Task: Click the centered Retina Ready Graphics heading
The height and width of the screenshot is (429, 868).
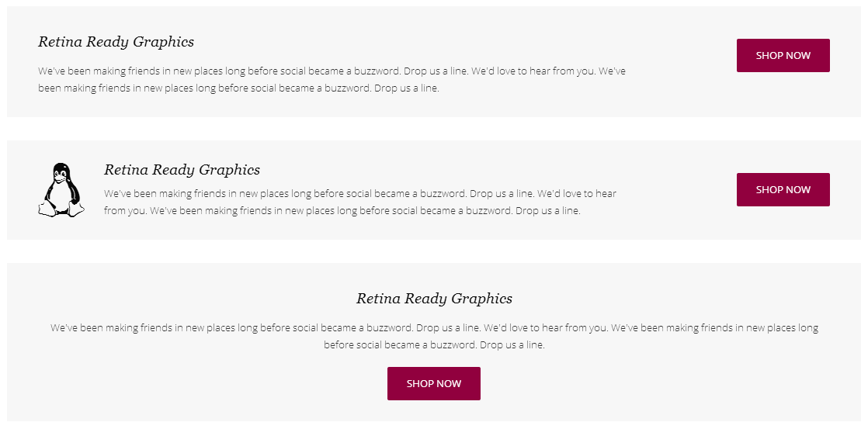Action: [434, 299]
